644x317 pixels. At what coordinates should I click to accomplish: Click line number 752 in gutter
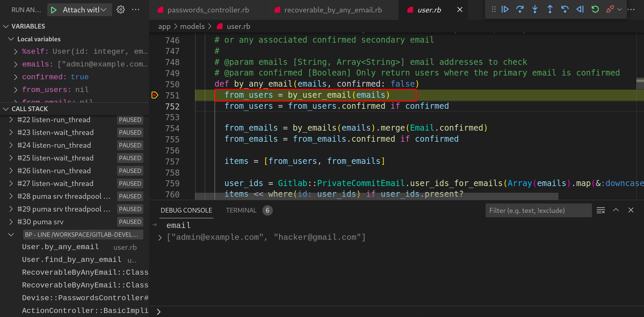[172, 106]
